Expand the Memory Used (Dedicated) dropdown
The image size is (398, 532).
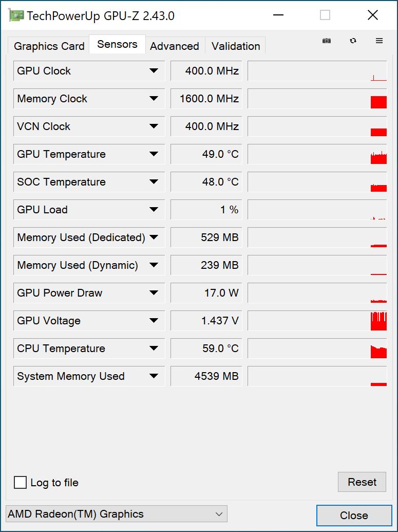pyautogui.click(x=154, y=237)
